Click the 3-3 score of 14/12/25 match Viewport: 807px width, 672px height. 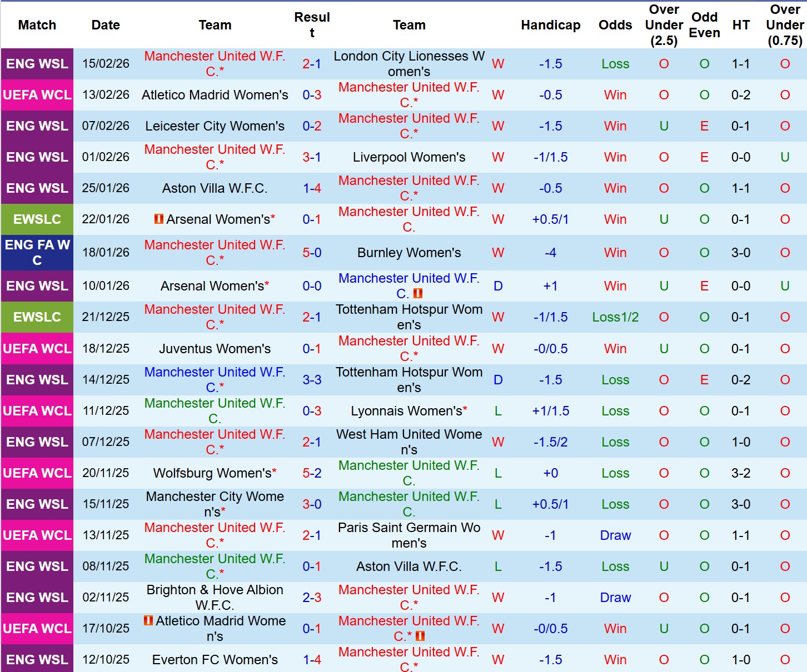tap(312, 380)
